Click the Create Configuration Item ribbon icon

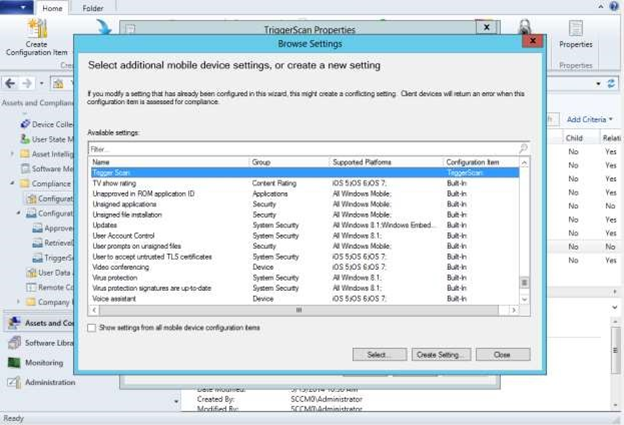click(x=37, y=34)
